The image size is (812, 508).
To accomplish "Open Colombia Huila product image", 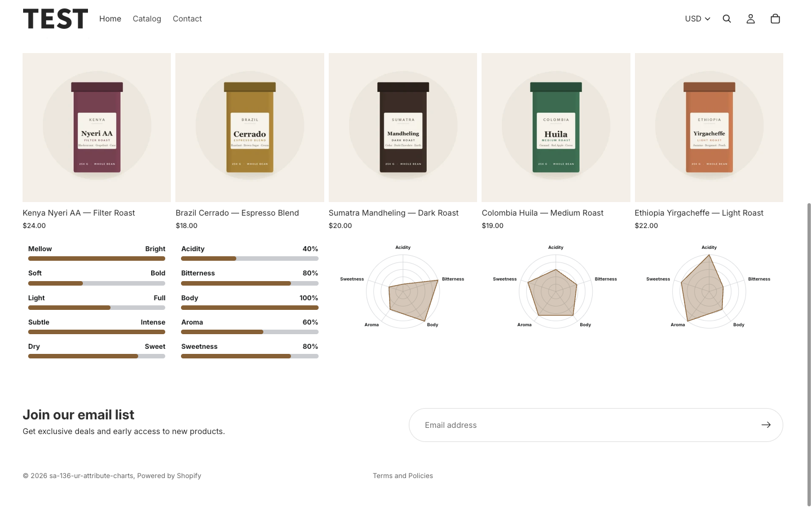I will pyautogui.click(x=556, y=128).
